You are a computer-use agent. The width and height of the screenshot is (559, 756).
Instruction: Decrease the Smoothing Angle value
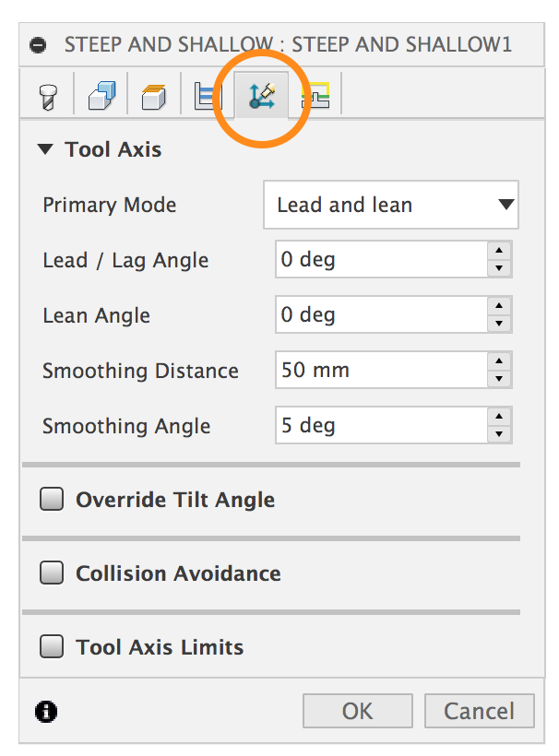point(498,435)
